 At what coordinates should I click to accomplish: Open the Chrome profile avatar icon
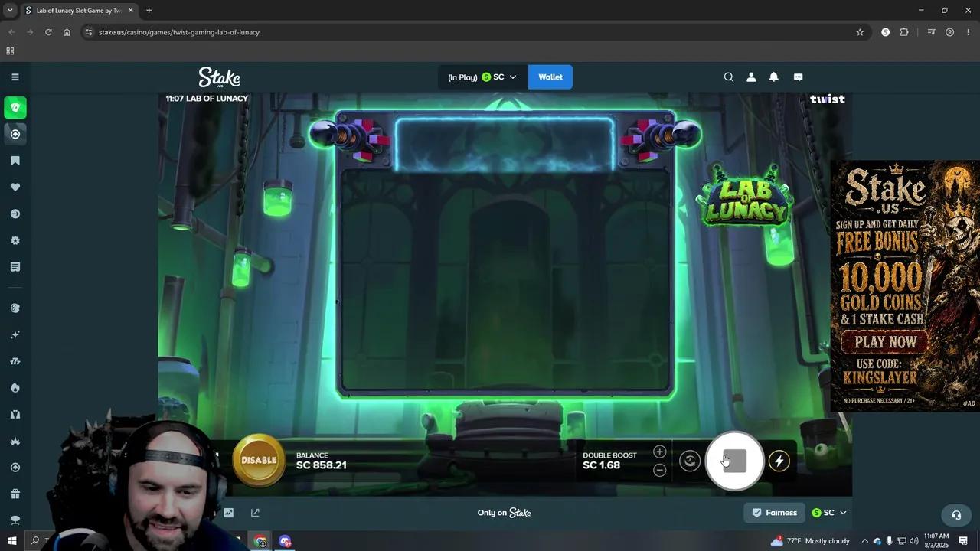click(950, 32)
